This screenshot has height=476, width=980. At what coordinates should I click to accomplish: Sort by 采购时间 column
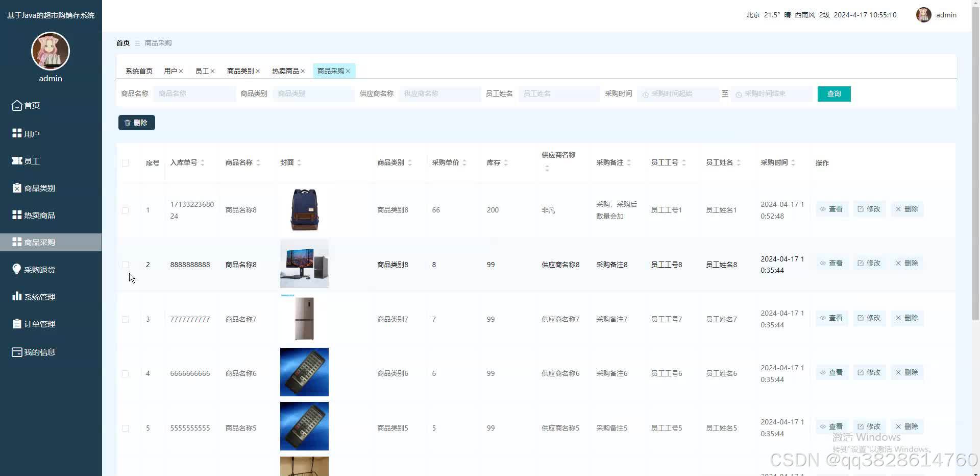tap(793, 163)
